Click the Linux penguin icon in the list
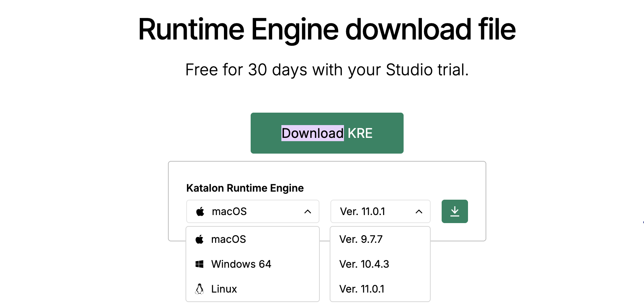 [199, 289]
